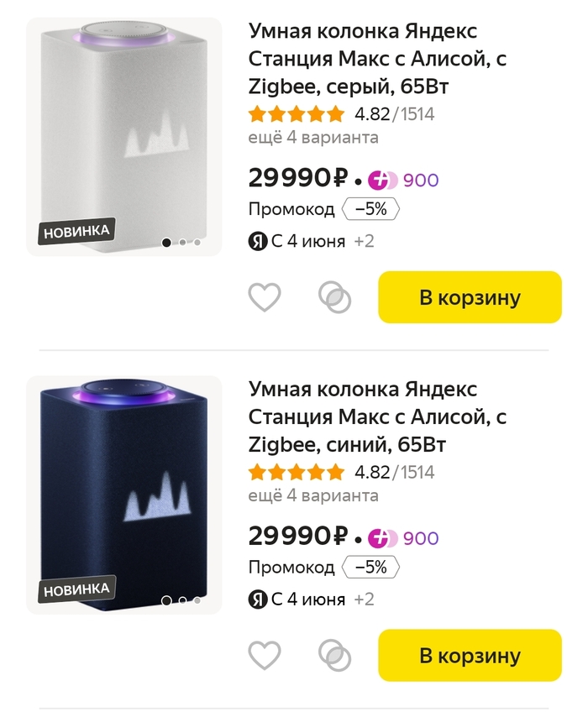Open the blue speaker product image

coord(124,494)
